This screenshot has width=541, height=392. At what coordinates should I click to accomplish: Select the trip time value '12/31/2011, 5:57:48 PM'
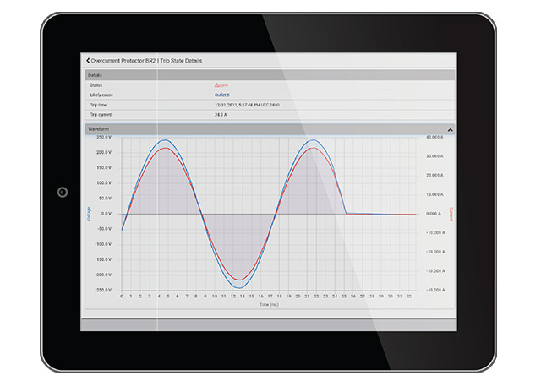pos(238,105)
